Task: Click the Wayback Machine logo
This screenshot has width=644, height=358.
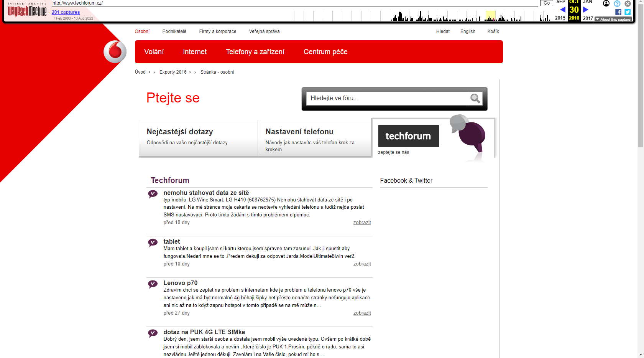Action: pyautogui.click(x=27, y=10)
